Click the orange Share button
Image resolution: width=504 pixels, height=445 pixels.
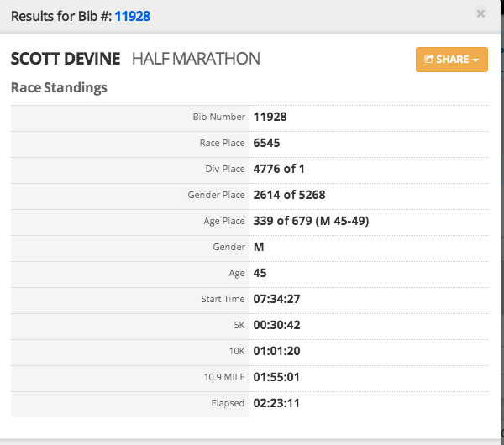[x=451, y=60]
